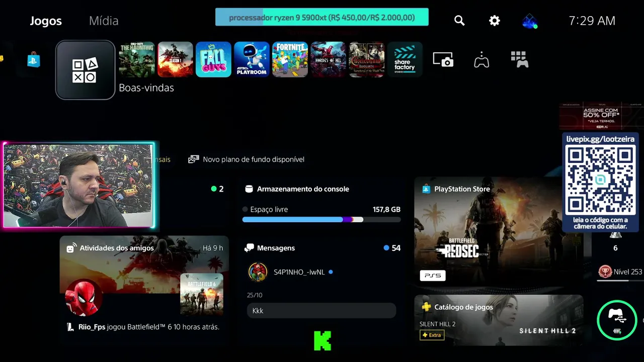
Task: Click the Mensagens chat bubble icon
Action: tap(249, 248)
